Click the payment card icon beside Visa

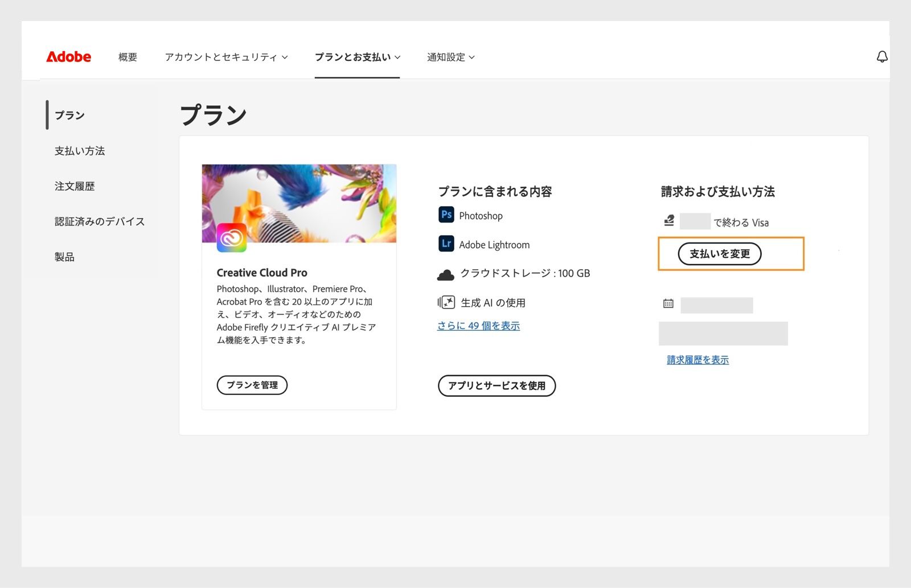(669, 220)
